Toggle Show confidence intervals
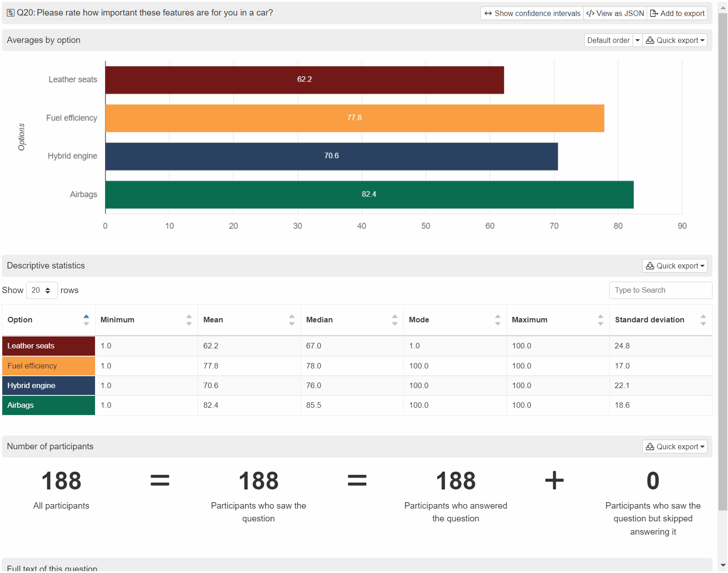The width and height of the screenshot is (728, 573). [x=532, y=13]
